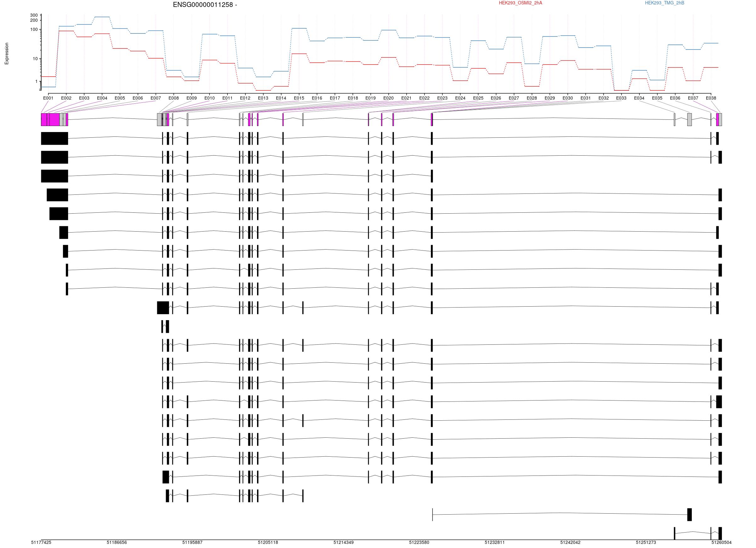Click y-axis tick value 300
Image resolution: width=756 pixels, height=548 pixels.
tap(34, 15)
